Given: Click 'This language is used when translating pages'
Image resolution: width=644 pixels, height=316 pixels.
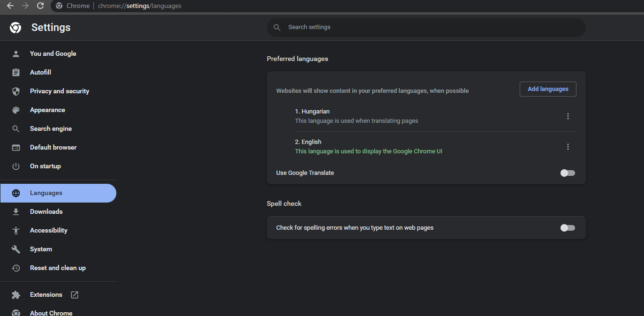Looking at the screenshot, I should (x=356, y=121).
